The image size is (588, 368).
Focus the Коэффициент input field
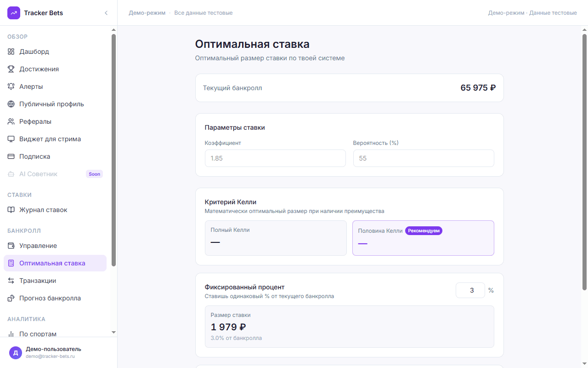coord(275,158)
